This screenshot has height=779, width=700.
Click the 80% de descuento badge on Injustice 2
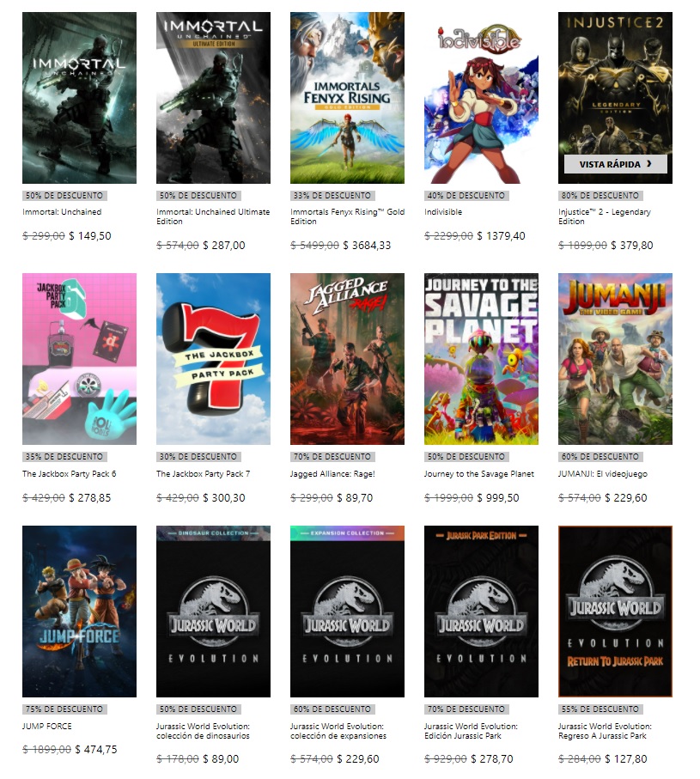600,196
